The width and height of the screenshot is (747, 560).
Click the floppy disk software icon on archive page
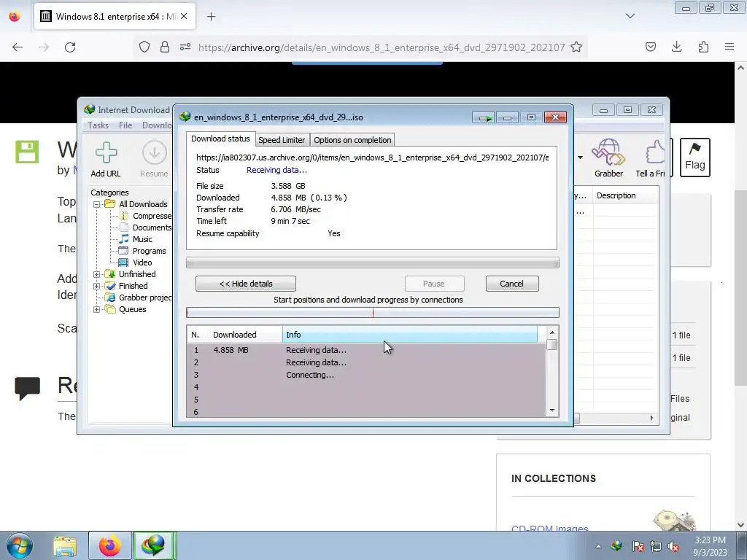(x=27, y=152)
